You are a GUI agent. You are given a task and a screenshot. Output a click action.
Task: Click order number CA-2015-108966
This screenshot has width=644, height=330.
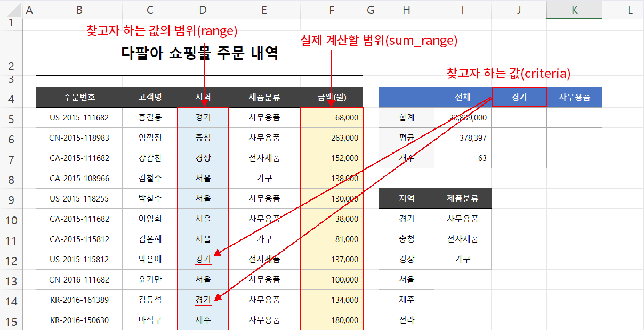tap(79, 179)
